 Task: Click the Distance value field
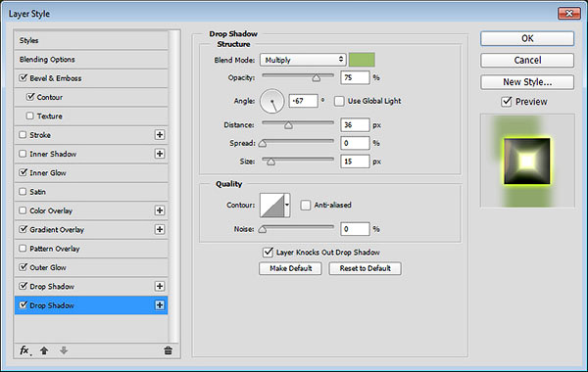click(x=355, y=124)
